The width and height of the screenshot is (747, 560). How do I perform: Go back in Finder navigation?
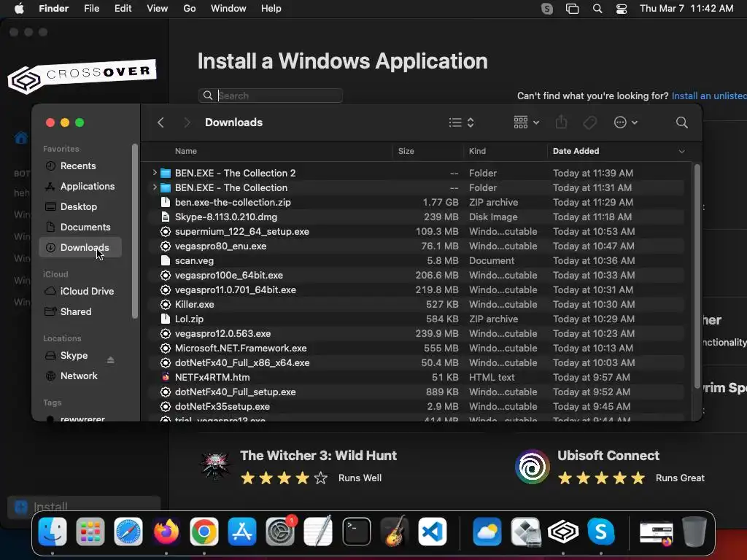(x=161, y=122)
